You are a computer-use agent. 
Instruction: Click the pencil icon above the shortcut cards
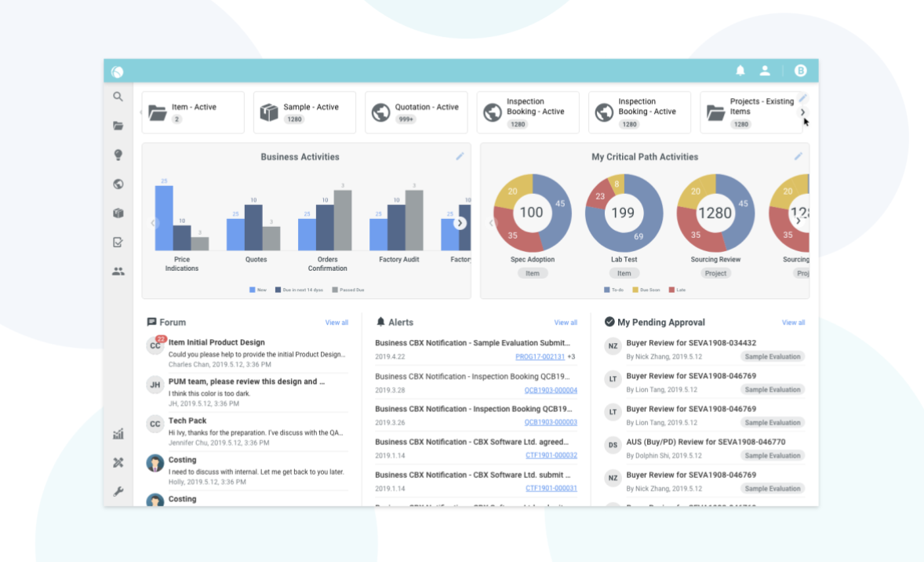pos(802,98)
